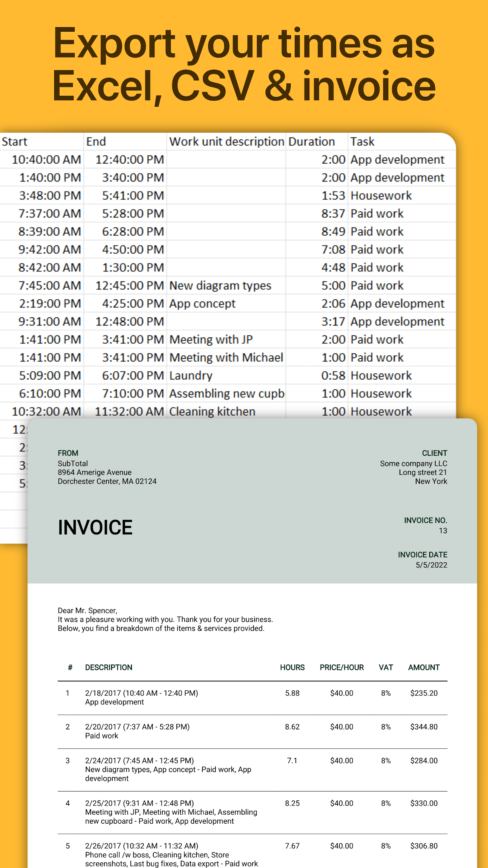Viewport: 488px width, 868px height.
Task: Select the client address "Long street 21"
Action: click(x=423, y=472)
